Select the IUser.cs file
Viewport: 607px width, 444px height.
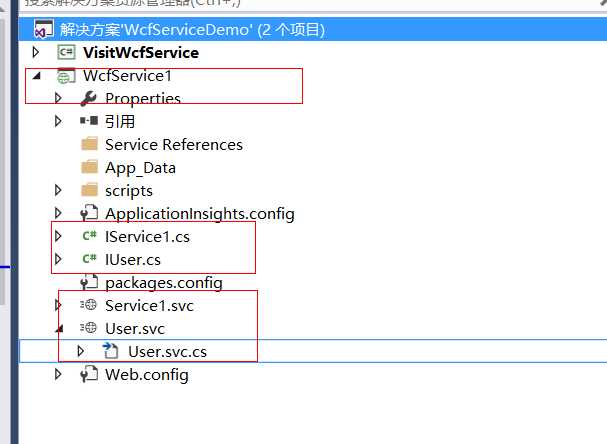133,259
